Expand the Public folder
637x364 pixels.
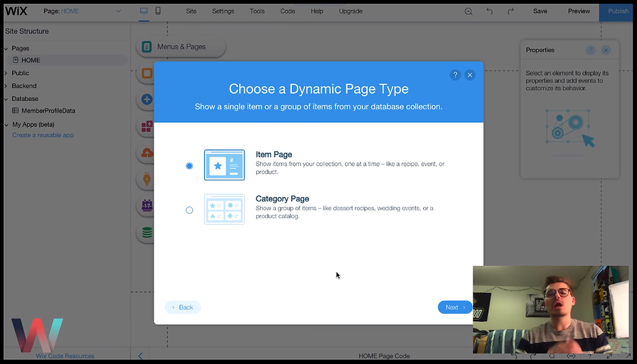pyautogui.click(x=6, y=73)
